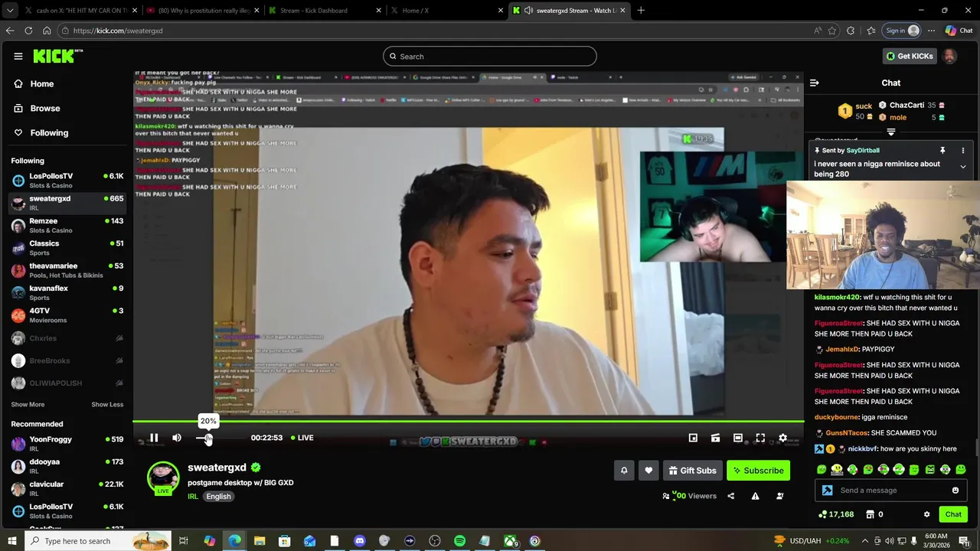The width and height of the screenshot is (980, 551).
Task: Reload the page
Action: [x=28, y=31]
